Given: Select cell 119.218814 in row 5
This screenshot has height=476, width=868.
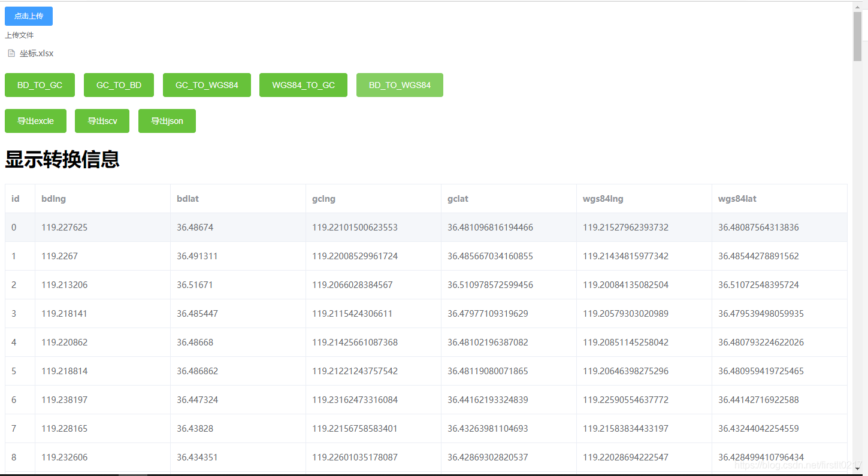Looking at the screenshot, I should pos(103,371).
